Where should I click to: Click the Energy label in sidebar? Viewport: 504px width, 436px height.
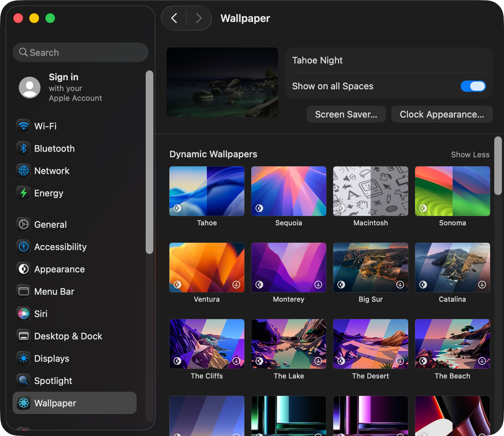[49, 193]
